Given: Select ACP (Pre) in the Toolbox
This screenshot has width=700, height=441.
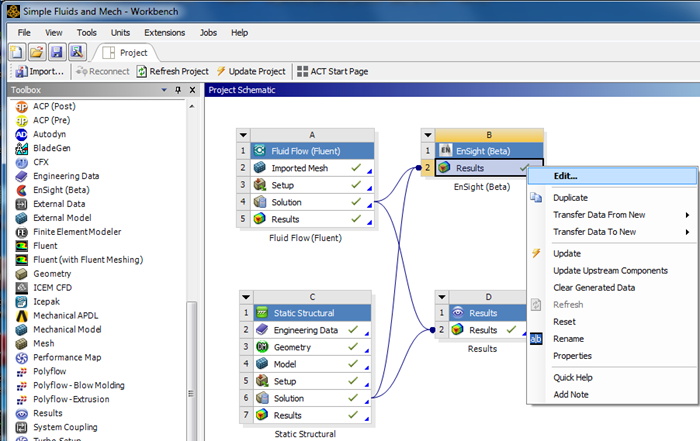Looking at the screenshot, I should [42, 120].
